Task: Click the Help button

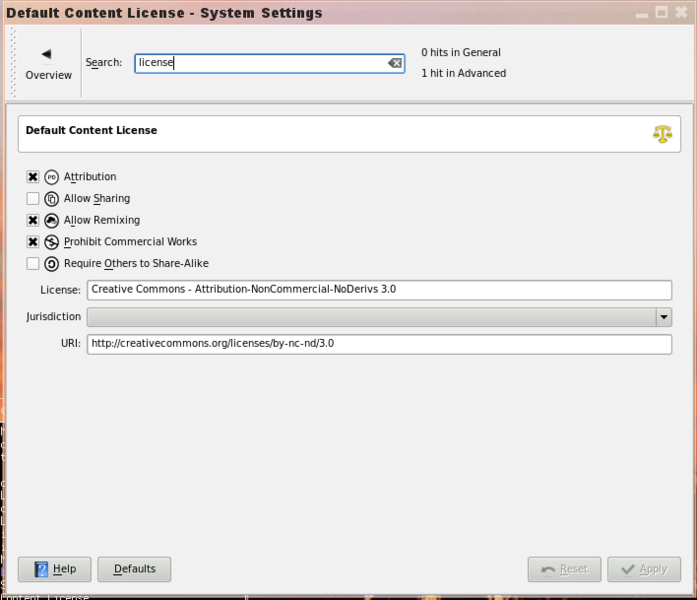Action: 55,569
